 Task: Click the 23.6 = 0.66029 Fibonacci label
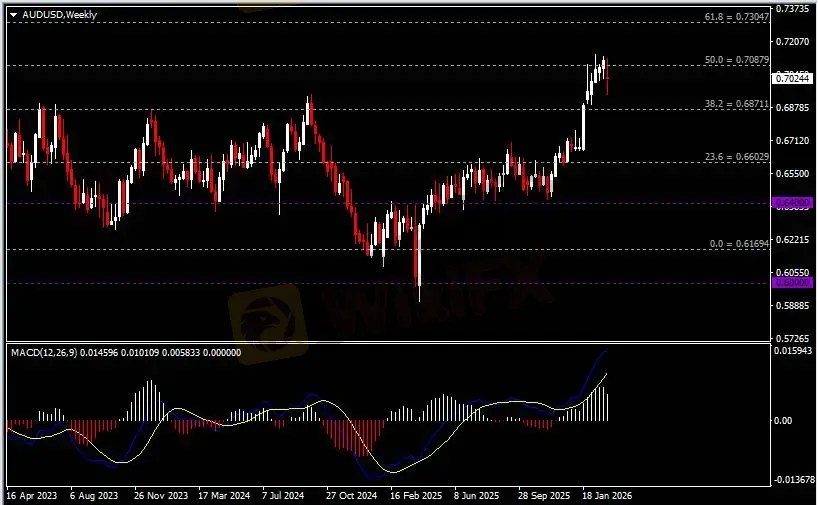pyautogui.click(x=736, y=156)
